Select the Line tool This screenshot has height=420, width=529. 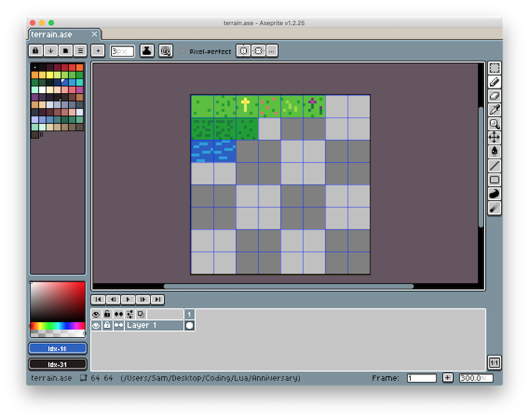pos(496,166)
